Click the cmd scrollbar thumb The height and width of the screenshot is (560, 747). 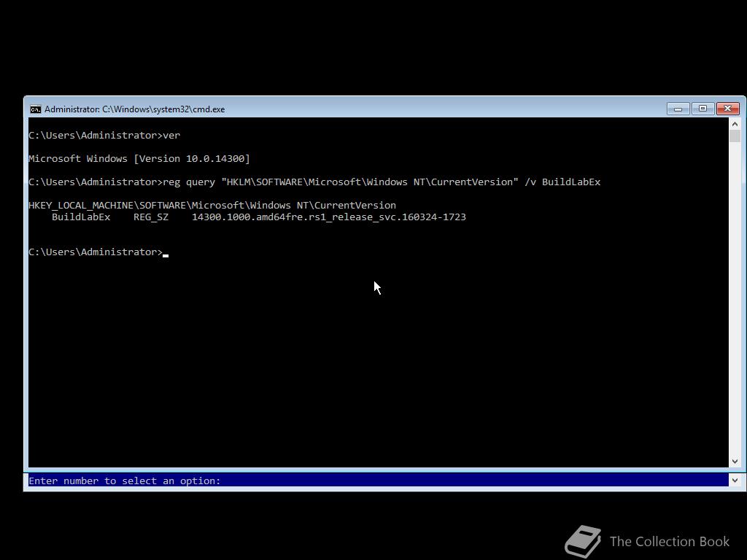click(x=735, y=136)
